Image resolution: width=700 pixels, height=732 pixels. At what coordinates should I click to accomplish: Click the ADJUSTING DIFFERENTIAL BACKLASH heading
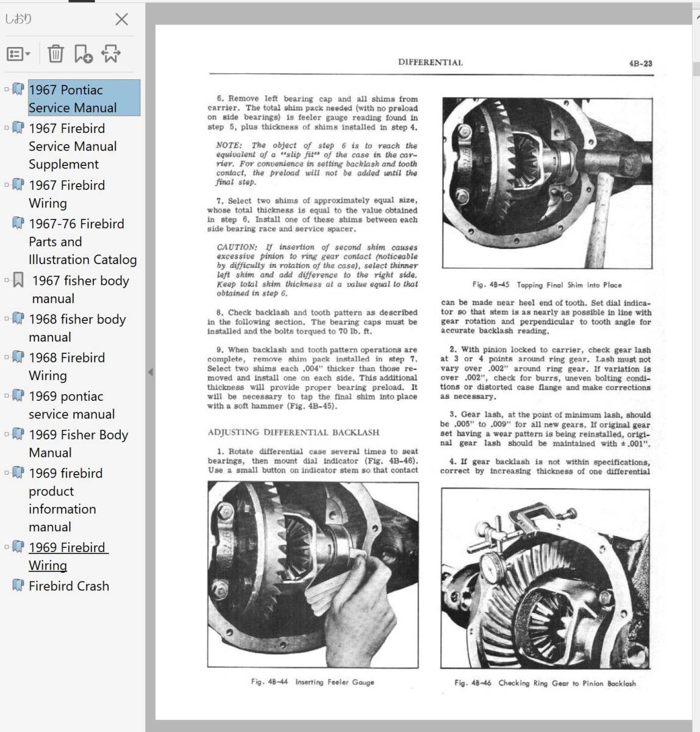[293, 432]
